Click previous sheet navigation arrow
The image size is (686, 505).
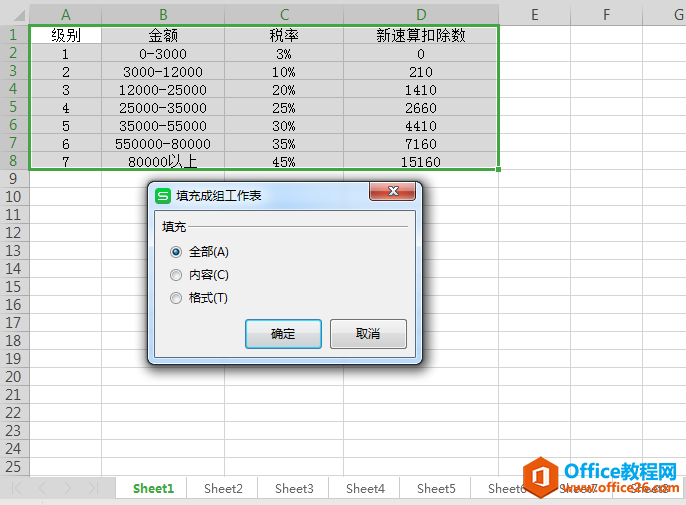pyautogui.click(x=42, y=488)
